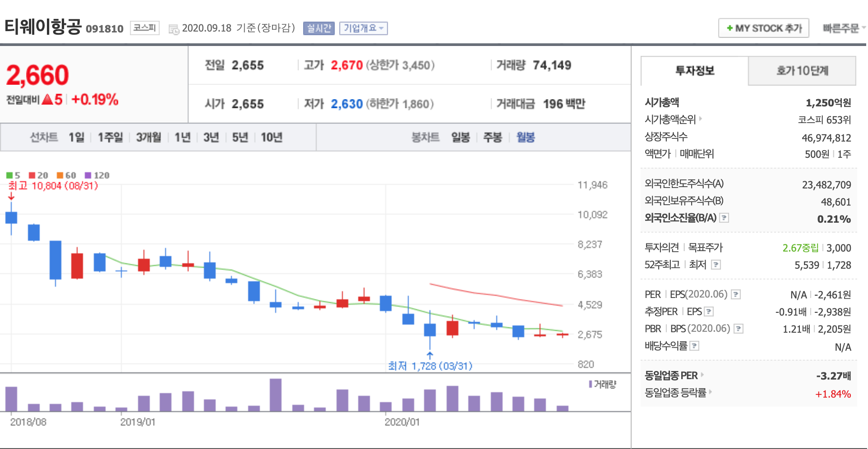Select the 1년 line chart period
The image size is (868, 449).
pyautogui.click(x=182, y=137)
